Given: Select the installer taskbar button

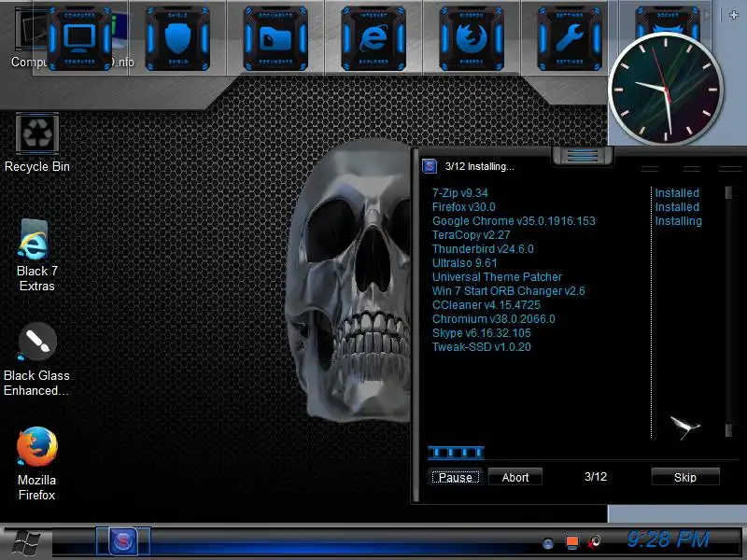Looking at the screenshot, I should [123, 541].
